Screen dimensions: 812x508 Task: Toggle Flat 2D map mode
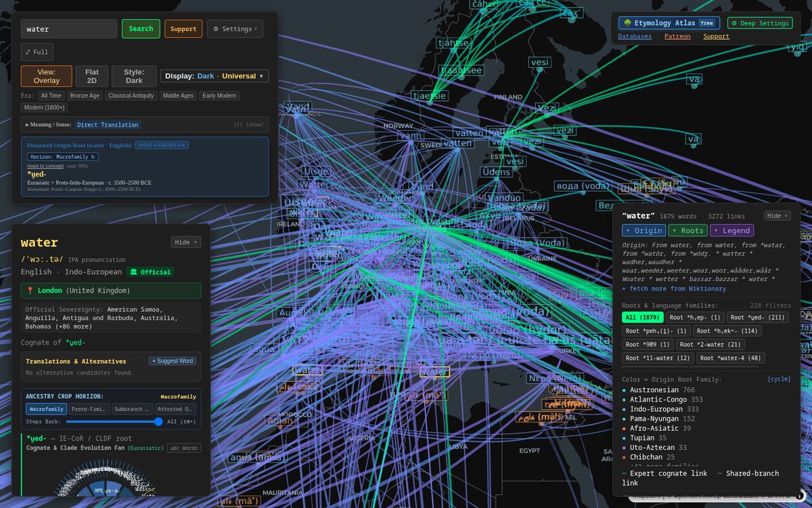pos(92,77)
